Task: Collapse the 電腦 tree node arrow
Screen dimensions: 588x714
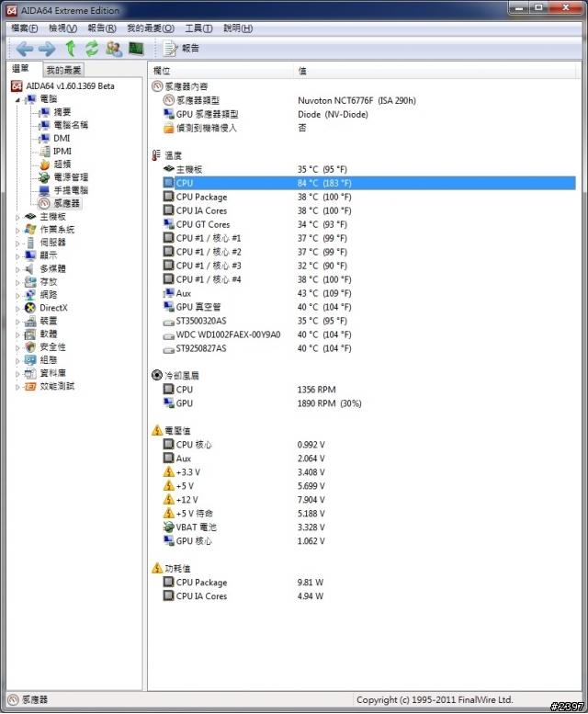Action: point(17,99)
